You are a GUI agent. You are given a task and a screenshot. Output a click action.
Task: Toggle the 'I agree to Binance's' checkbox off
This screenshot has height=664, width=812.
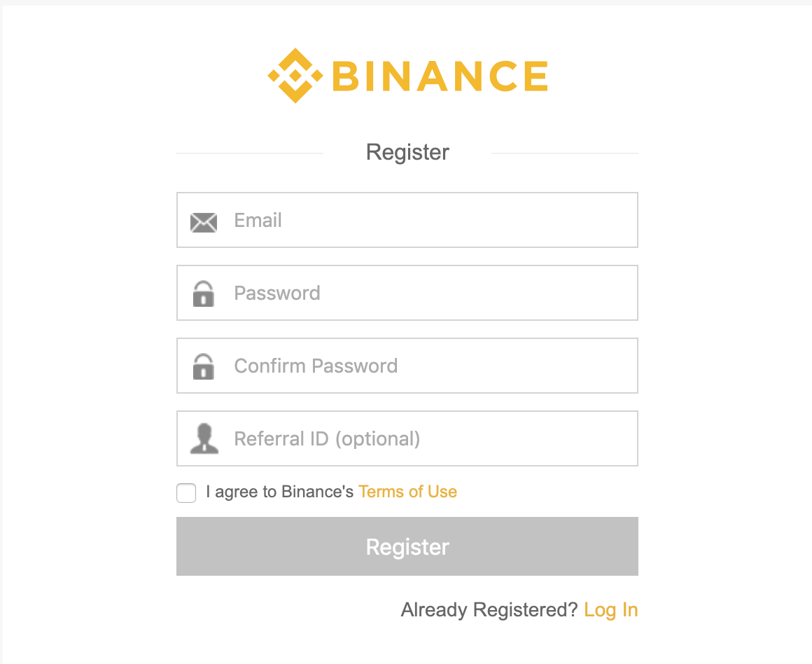click(x=185, y=493)
